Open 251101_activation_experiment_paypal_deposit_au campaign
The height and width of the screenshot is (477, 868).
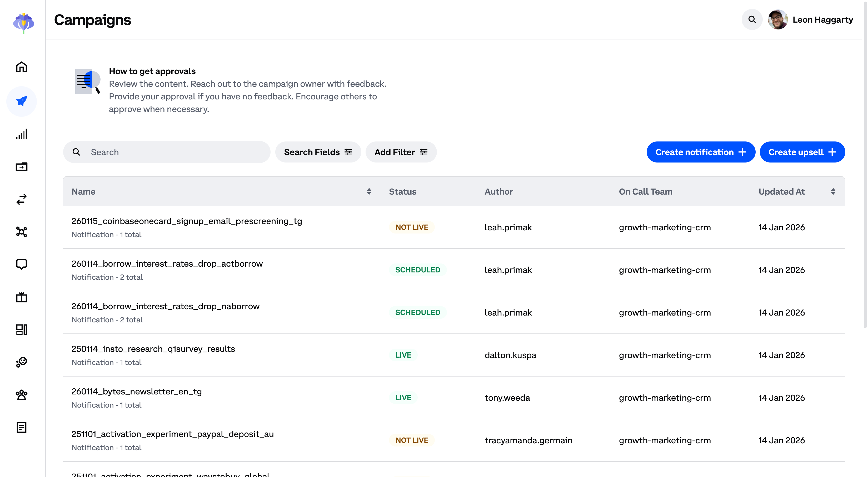click(x=173, y=434)
